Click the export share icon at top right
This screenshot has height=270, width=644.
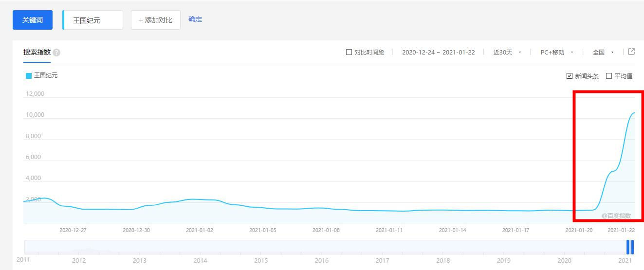(631, 52)
